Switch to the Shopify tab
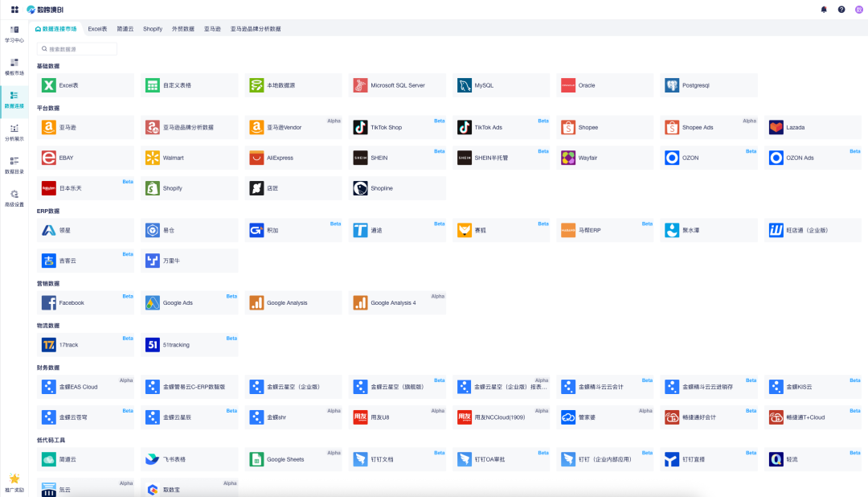This screenshot has width=868, height=497. (x=153, y=29)
